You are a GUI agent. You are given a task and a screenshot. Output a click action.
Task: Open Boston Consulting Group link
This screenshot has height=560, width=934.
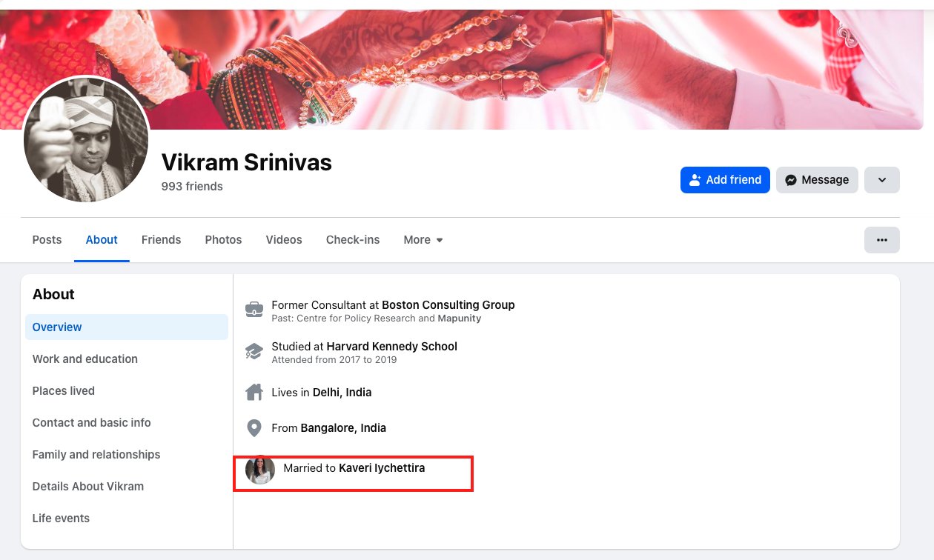(448, 304)
